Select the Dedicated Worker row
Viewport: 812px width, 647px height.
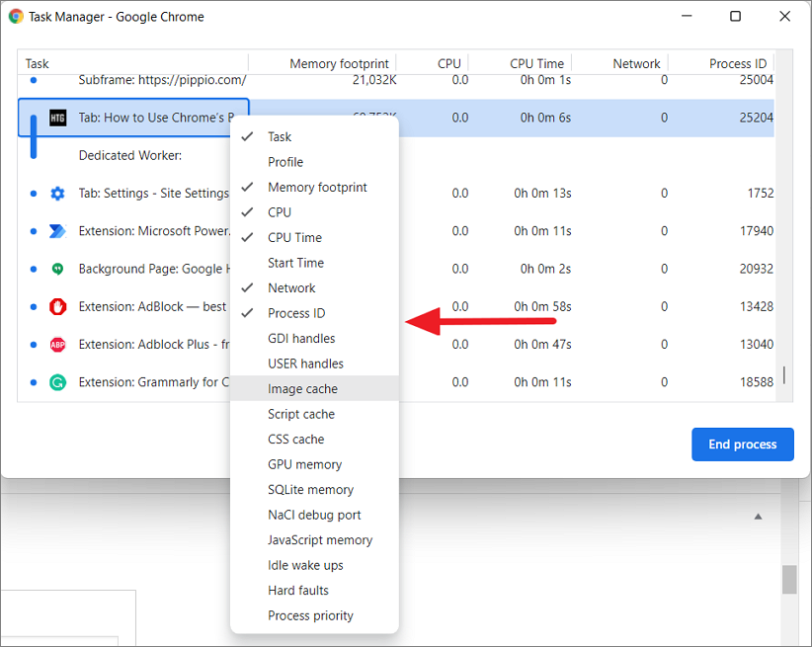[128, 156]
